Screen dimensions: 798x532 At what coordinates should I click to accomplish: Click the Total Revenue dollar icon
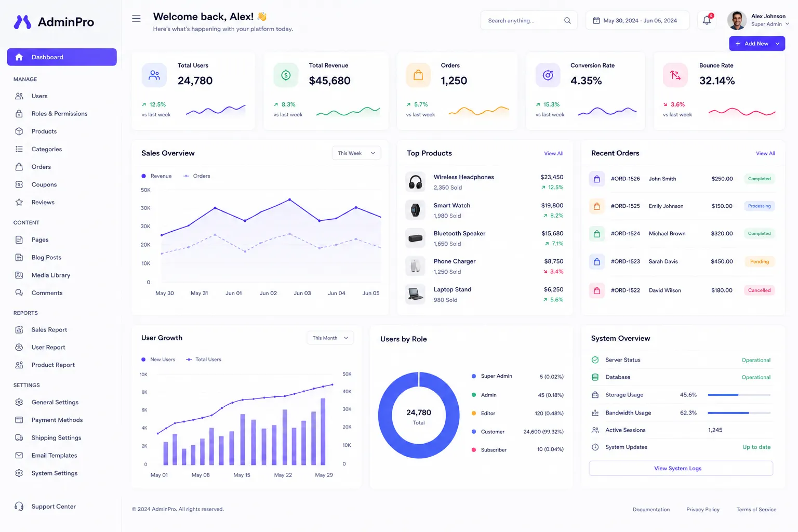286,75
